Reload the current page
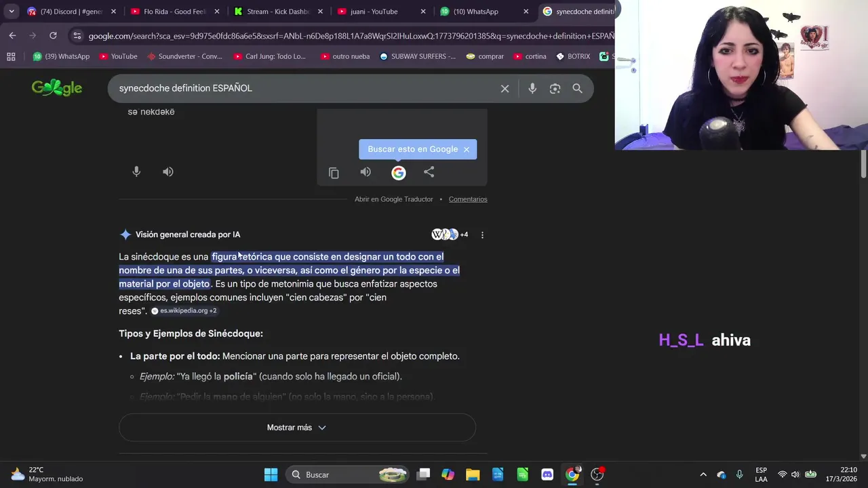The width and height of the screenshot is (868, 488). coord(53,35)
